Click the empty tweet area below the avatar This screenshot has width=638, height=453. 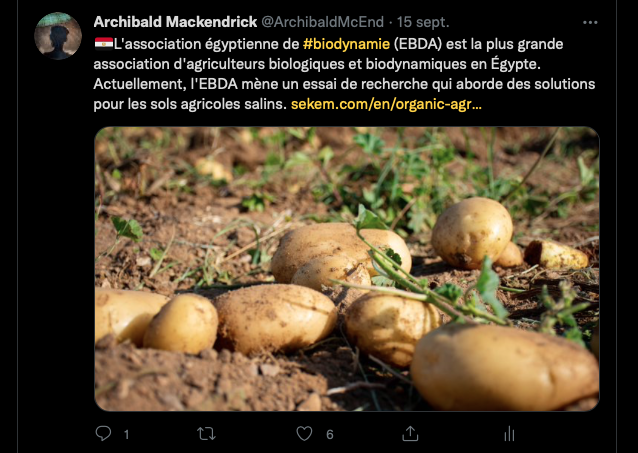click(58, 244)
